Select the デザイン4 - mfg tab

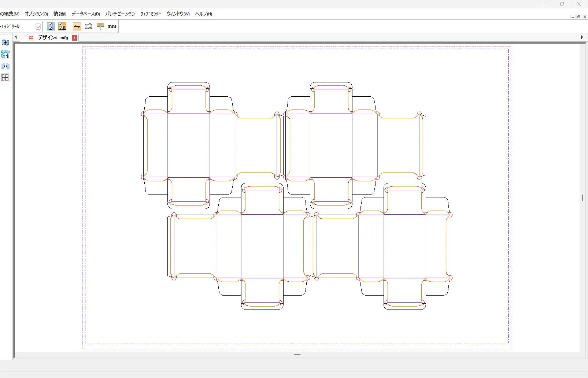(x=53, y=38)
